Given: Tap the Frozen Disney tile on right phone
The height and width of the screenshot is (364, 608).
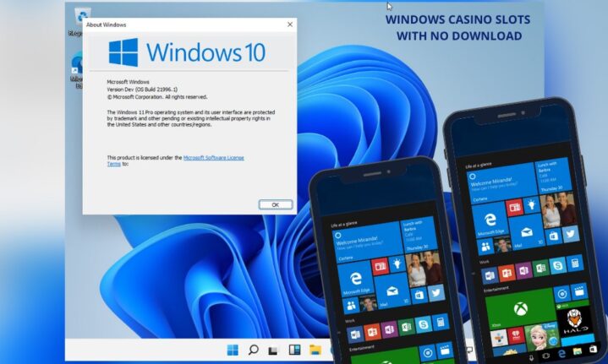Looking at the screenshot, I should pyautogui.click(x=542, y=337).
